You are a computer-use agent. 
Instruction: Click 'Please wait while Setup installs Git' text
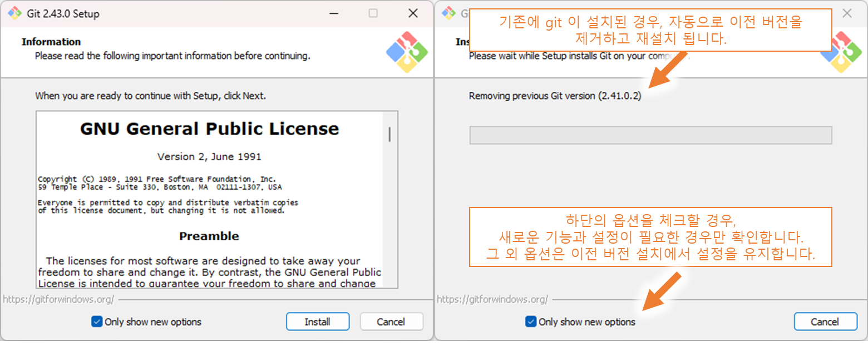[x=579, y=56]
